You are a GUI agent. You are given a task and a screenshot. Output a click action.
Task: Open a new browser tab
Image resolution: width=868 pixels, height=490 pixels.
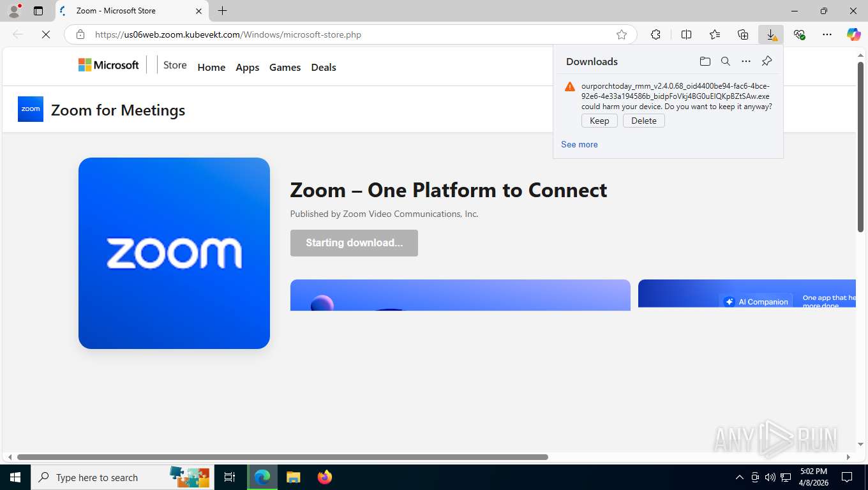click(222, 11)
